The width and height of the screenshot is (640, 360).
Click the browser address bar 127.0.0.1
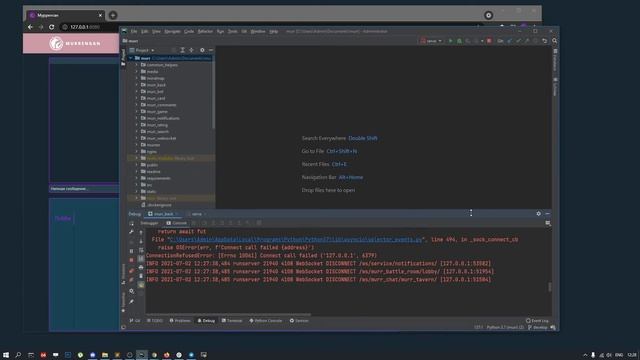pyautogui.click(x=84, y=27)
